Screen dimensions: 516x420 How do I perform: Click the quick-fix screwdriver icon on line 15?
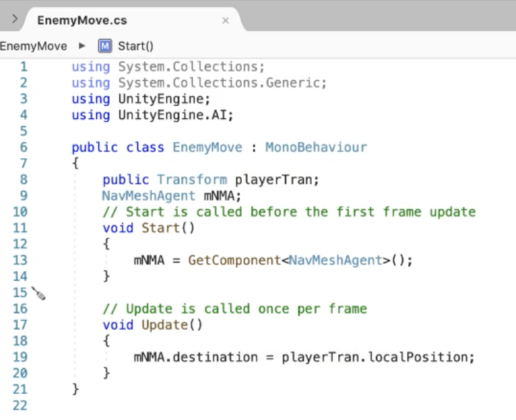point(38,293)
